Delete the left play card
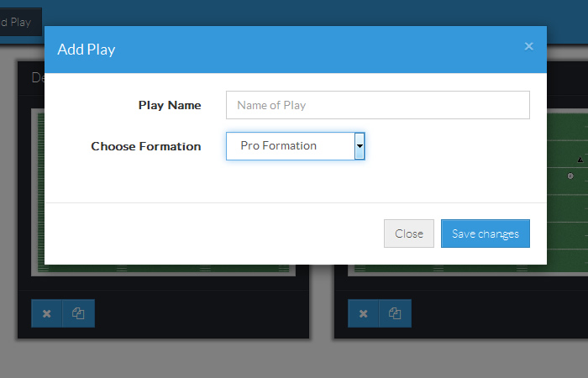 pyautogui.click(x=47, y=313)
